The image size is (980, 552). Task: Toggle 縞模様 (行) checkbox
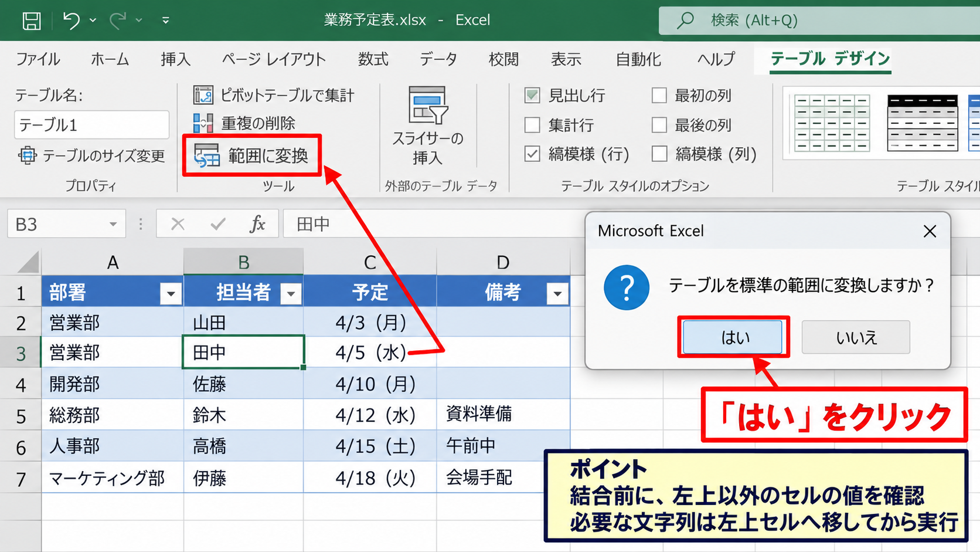pyautogui.click(x=532, y=154)
